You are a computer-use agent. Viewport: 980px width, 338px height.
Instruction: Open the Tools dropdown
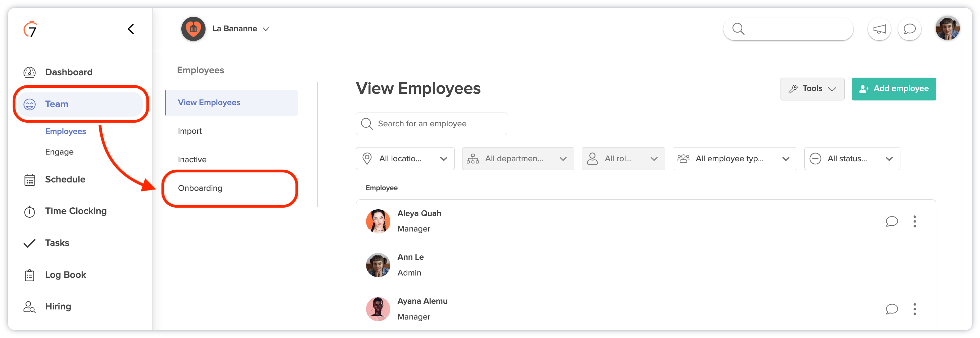pos(812,89)
